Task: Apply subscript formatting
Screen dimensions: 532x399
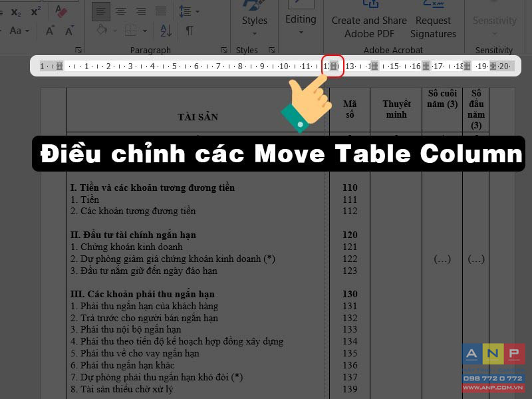Action: 15,13
